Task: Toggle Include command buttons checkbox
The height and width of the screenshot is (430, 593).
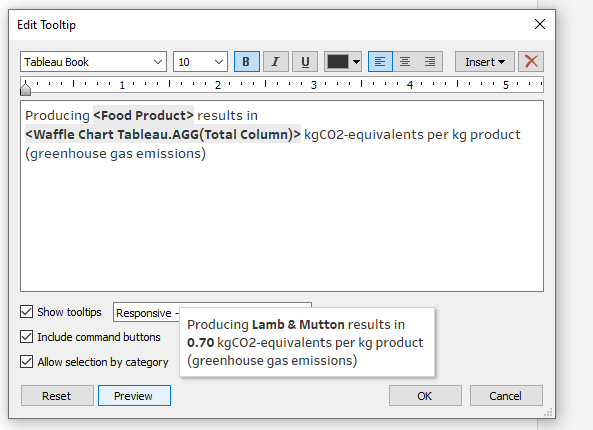Action: tap(26, 337)
